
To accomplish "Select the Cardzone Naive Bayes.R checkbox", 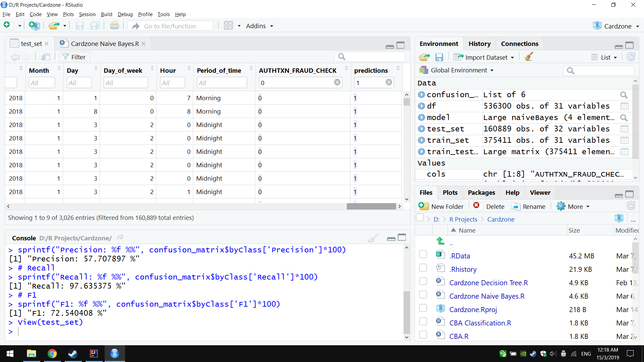I will click(423, 295).
